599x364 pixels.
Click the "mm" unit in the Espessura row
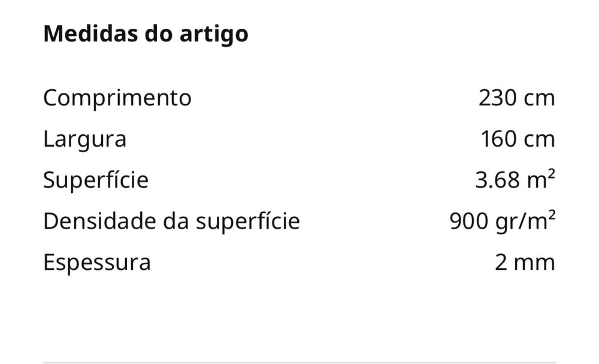pos(536,262)
